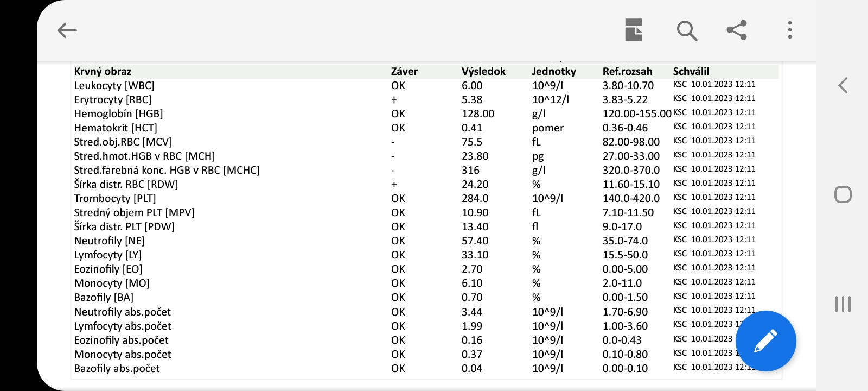Open the reading mode view icon
The height and width of the screenshot is (391, 868).
tap(633, 30)
